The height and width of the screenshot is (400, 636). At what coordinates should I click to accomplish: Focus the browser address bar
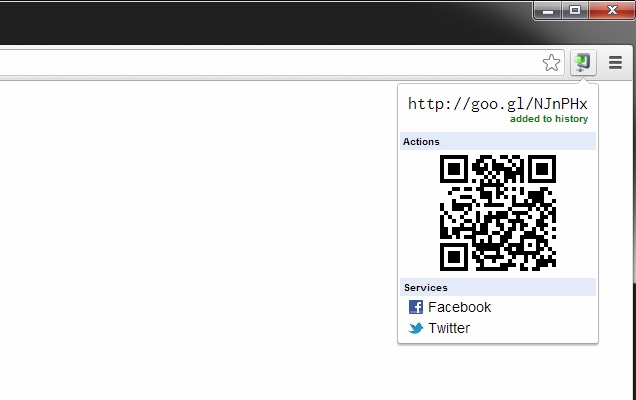click(x=268, y=62)
